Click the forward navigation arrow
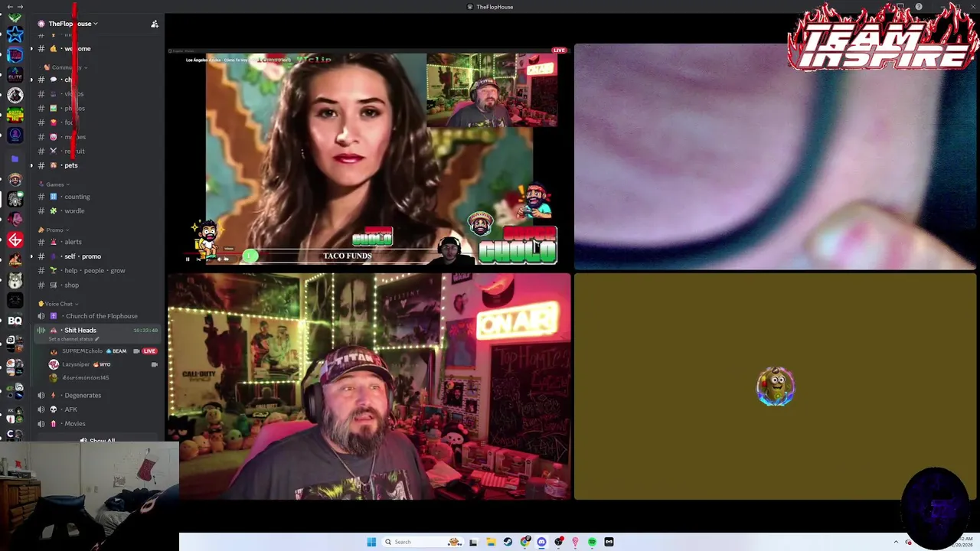Screen dimensions: 980x551 [x=20, y=7]
